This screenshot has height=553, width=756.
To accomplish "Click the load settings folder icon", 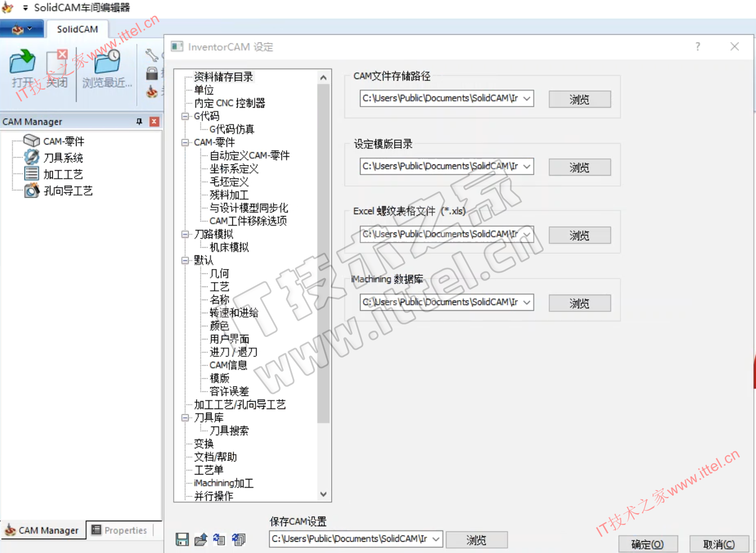I will (201, 539).
